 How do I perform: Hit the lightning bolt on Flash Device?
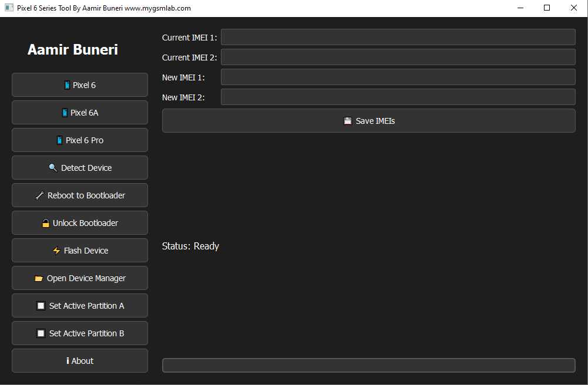(56, 250)
